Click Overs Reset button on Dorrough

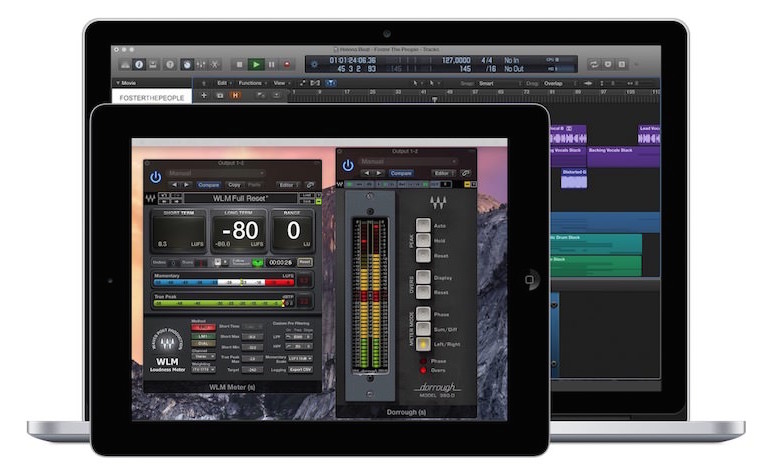423,292
